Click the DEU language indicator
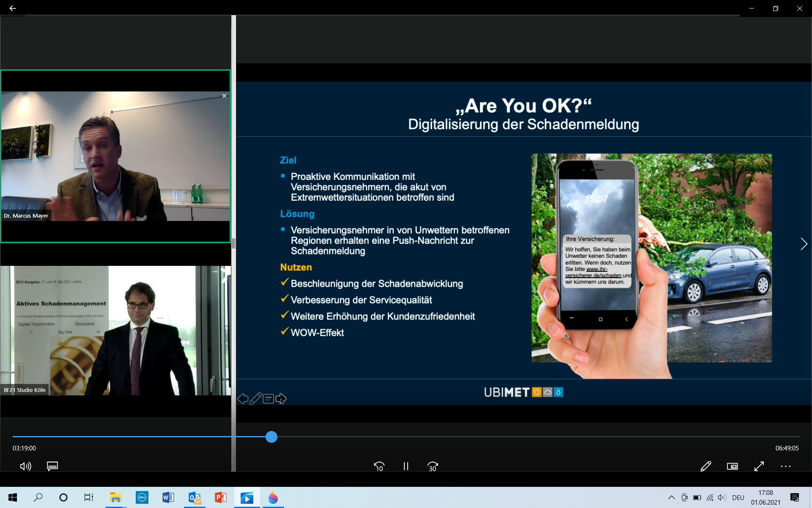 coord(738,497)
